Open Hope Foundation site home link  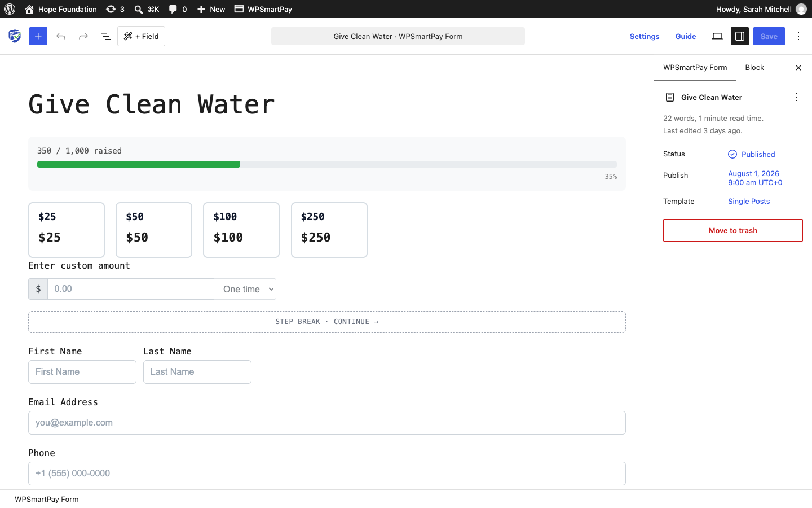(61, 9)
